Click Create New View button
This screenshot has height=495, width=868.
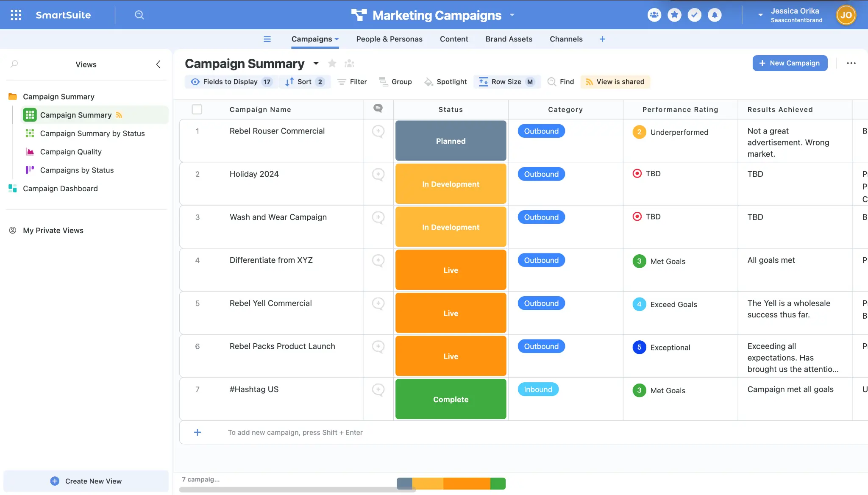tap(86, 481)
